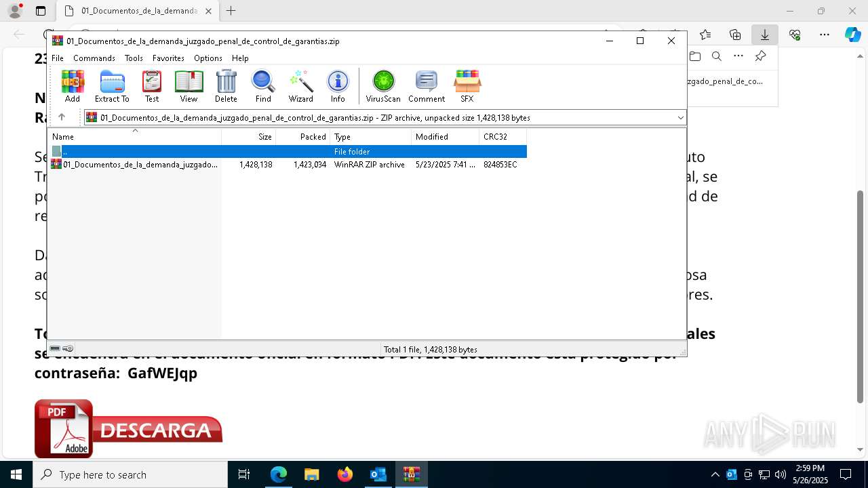Click WinRAR taskbar icon

coord(411,474)
